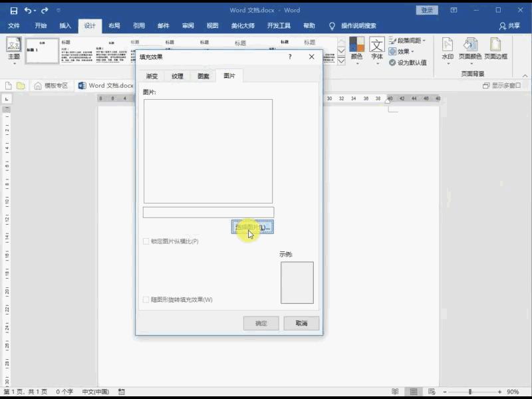Expand the Paragraph Spacing (段落间距) dropdown
The width and height of the screenshot is (532, 399).
coord(407,41)
